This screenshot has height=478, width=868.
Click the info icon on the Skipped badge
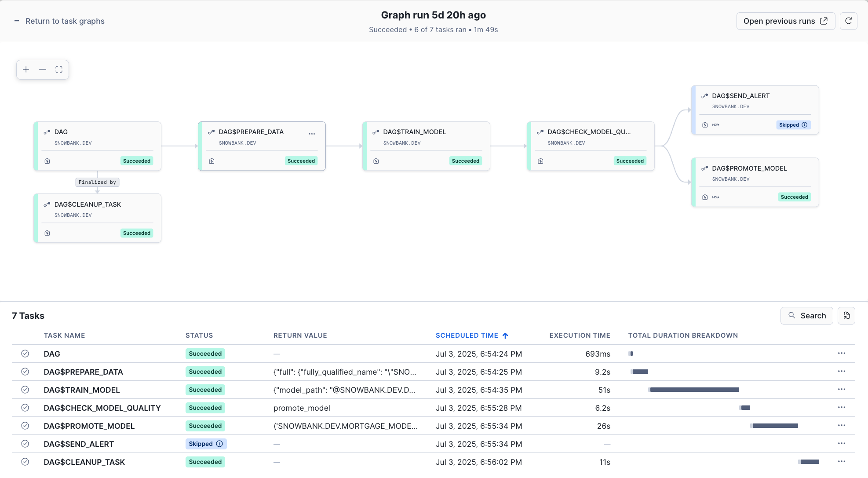[804, 125]
